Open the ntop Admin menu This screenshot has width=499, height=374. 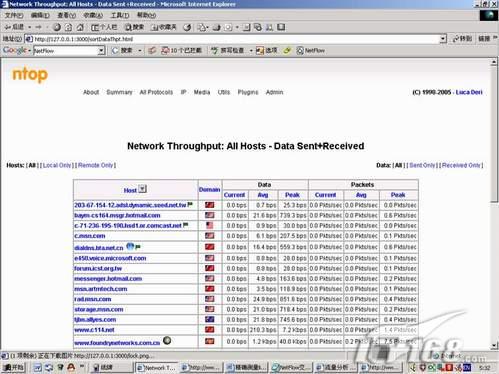pos(274,92)
